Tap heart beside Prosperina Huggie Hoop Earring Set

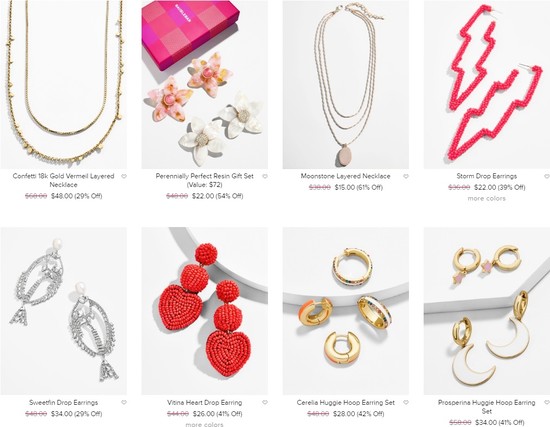(x=547, y=403)
